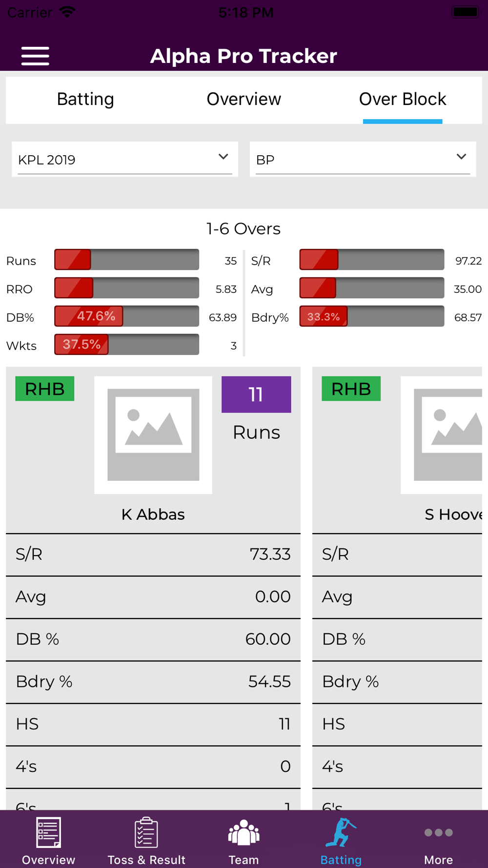Viewport: 488px width, 868px height.
Task: Click the KPL 2019 chevron arrow
Action: click(x=223, y=157)
